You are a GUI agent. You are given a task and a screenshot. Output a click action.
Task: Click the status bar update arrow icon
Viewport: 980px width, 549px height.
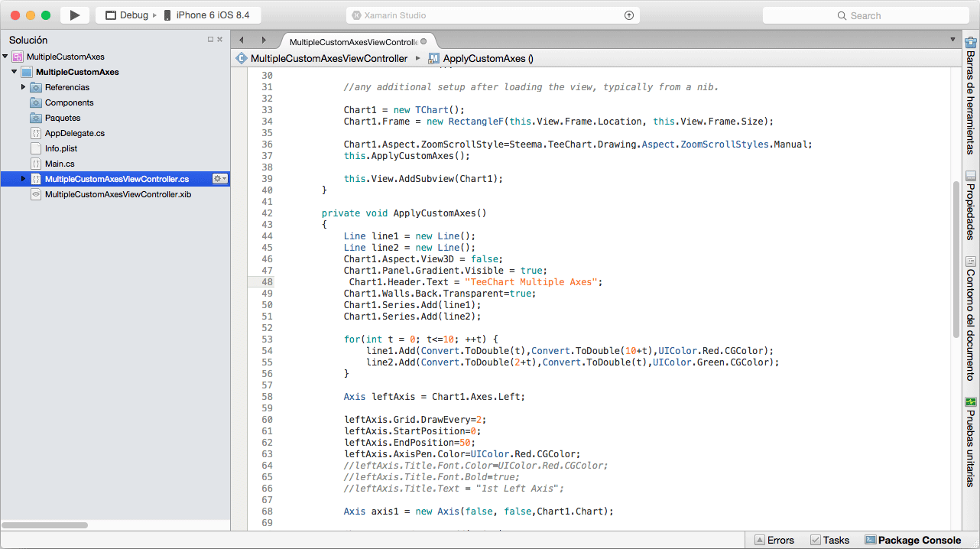coord(629,15)
